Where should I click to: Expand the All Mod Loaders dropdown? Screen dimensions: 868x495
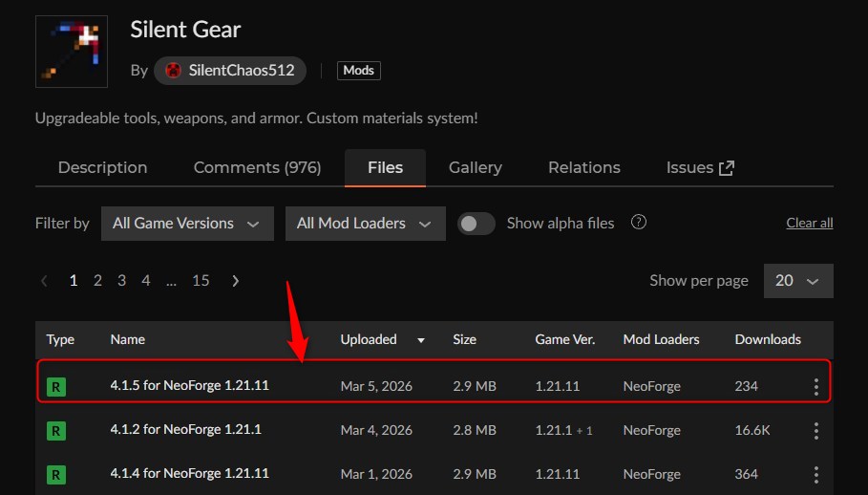click(366, 224)
